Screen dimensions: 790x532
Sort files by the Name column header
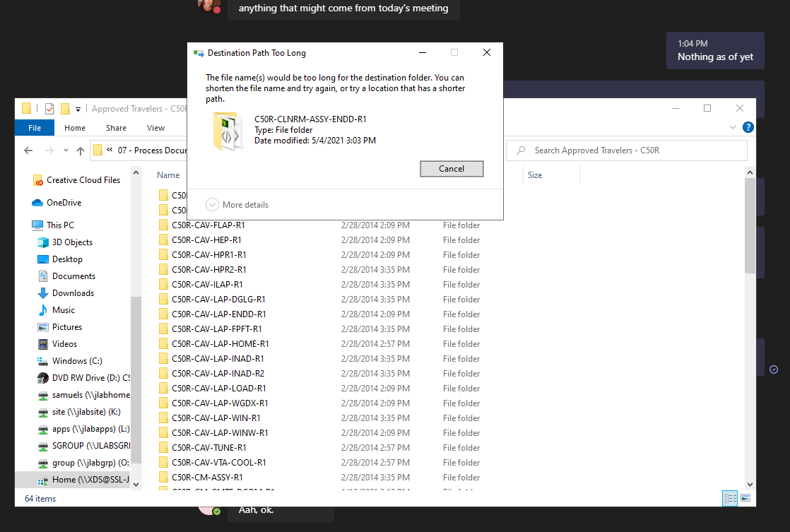pyautogui.click(x=169, y=175)
